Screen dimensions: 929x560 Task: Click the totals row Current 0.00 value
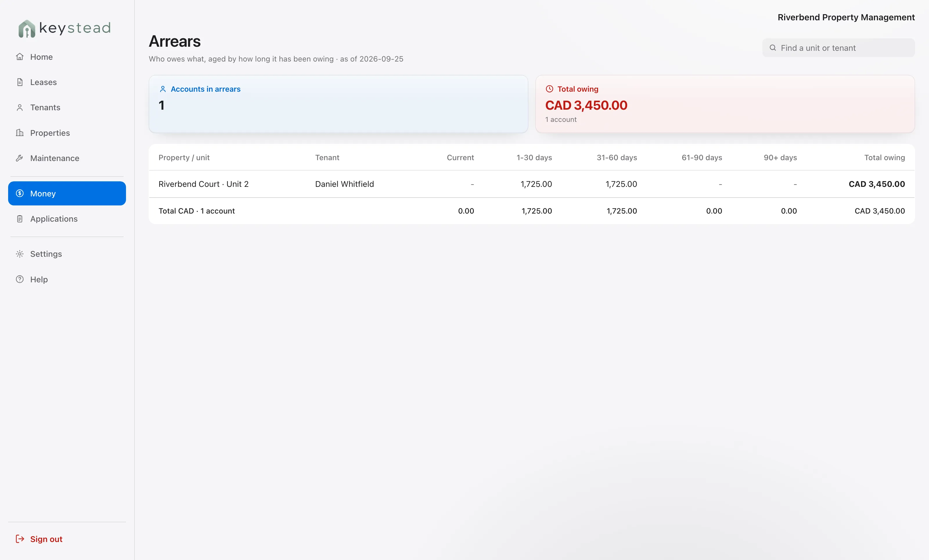click(466, 211)
